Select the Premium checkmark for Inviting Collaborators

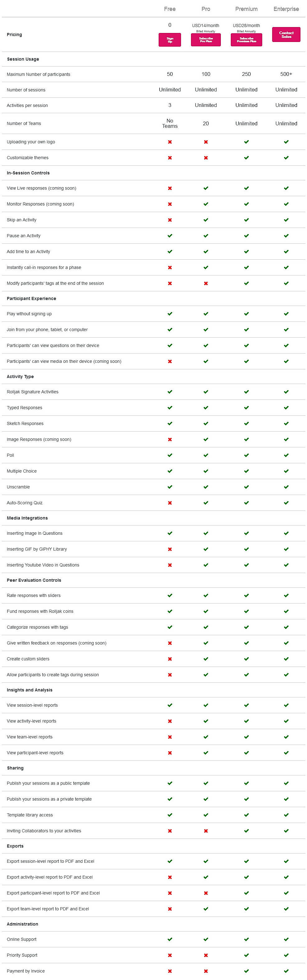[246, 831]
